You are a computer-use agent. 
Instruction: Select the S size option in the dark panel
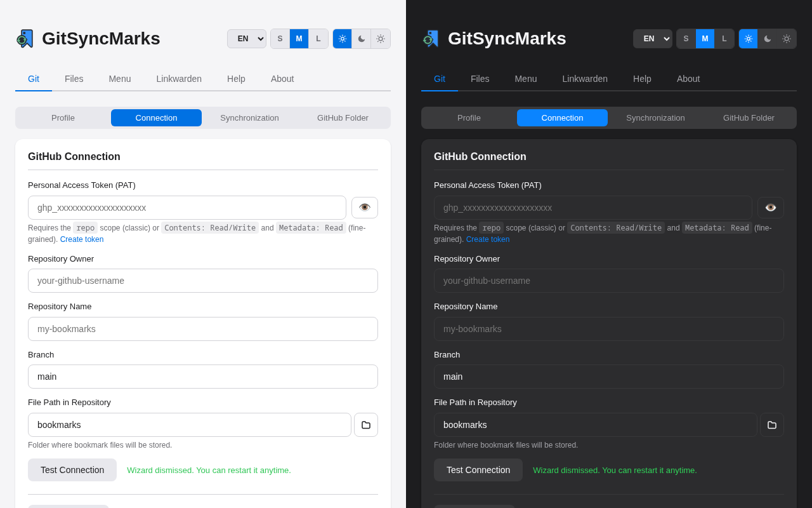686,39
